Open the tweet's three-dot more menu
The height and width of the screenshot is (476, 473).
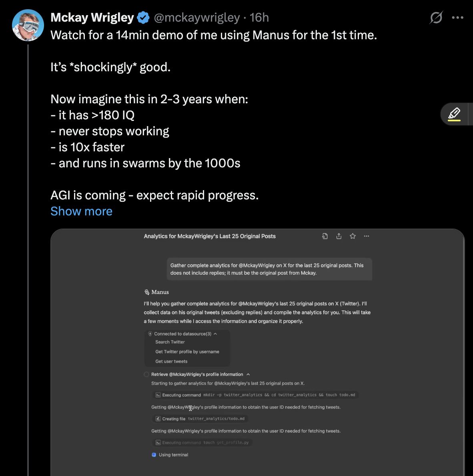pyautogui.click(x=457, y=18)
